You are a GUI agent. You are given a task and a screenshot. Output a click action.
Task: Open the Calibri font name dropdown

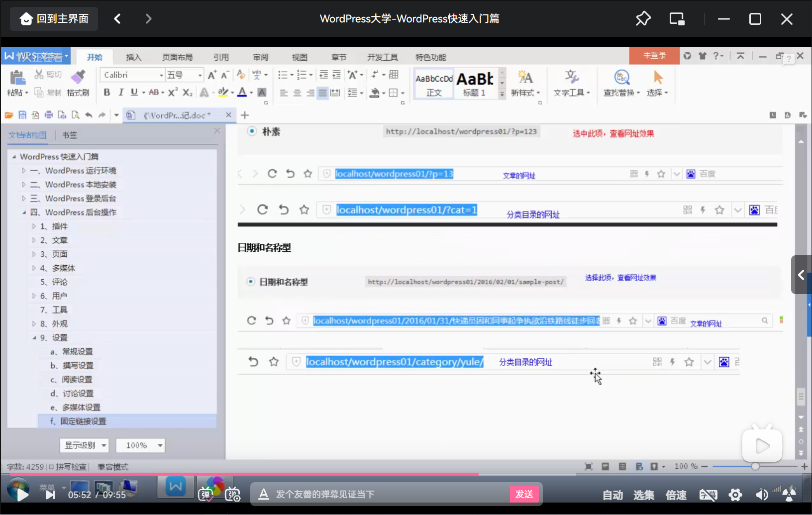click(x=161, y=75)
